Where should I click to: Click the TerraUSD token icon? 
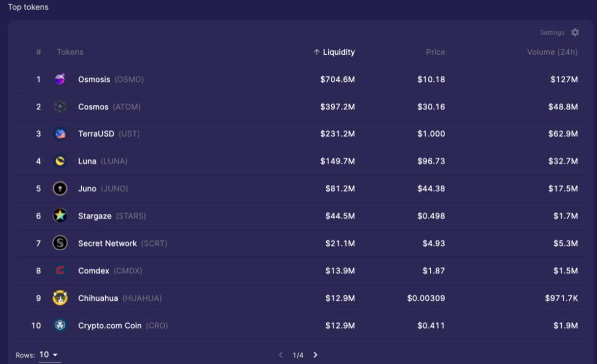point(60,134)
